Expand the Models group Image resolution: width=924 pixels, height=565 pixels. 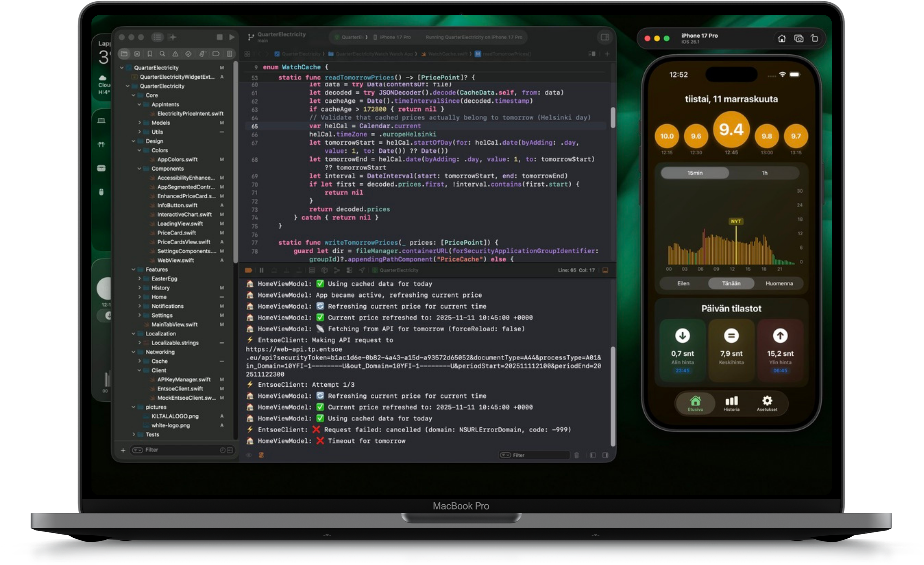140,123
